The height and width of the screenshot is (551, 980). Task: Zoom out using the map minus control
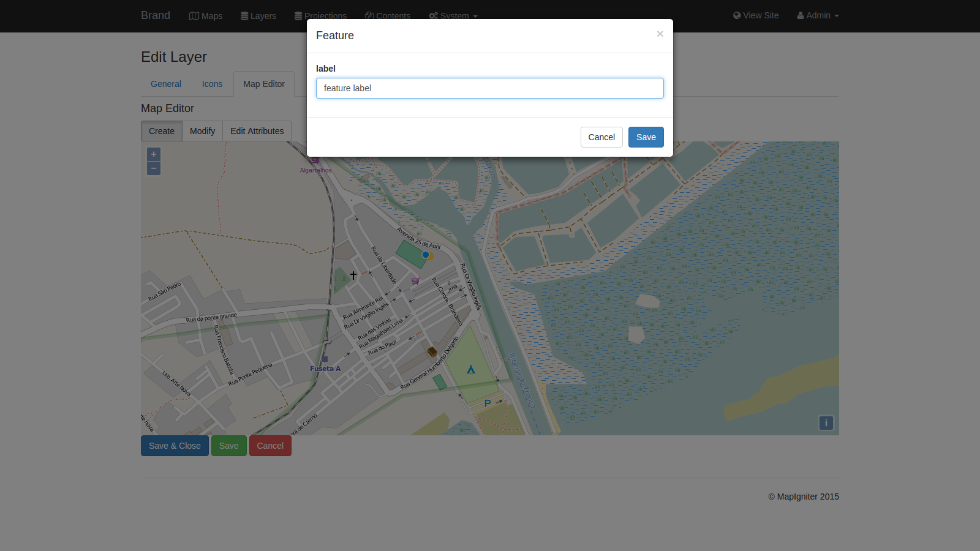(153, 168)
